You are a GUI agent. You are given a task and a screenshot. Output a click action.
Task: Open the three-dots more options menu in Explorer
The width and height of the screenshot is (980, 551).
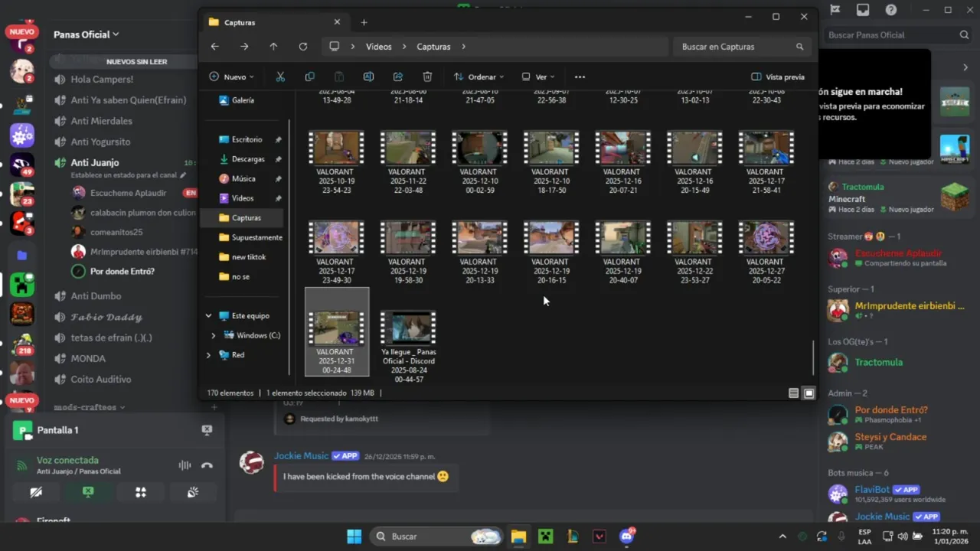coord(580,77)
